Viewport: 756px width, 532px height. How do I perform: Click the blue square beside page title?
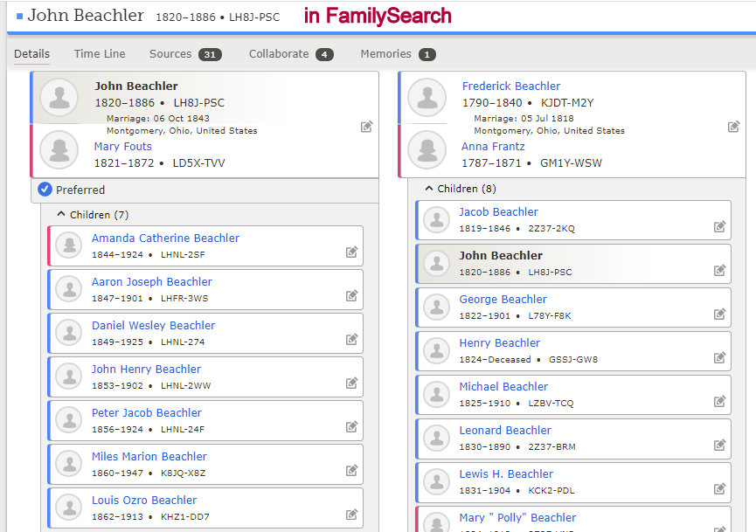(x=19, y=16)
